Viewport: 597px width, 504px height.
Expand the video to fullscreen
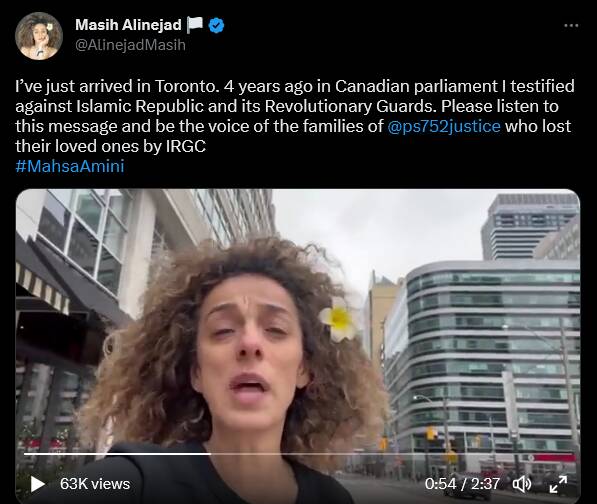click(x=558, y=484)
